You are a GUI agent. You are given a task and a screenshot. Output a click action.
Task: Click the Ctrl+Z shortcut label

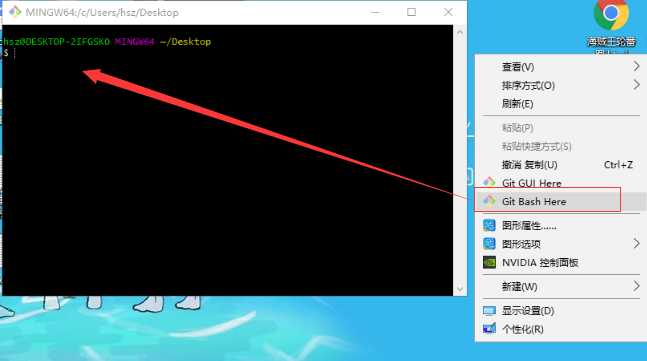click(x=618, y=165)
